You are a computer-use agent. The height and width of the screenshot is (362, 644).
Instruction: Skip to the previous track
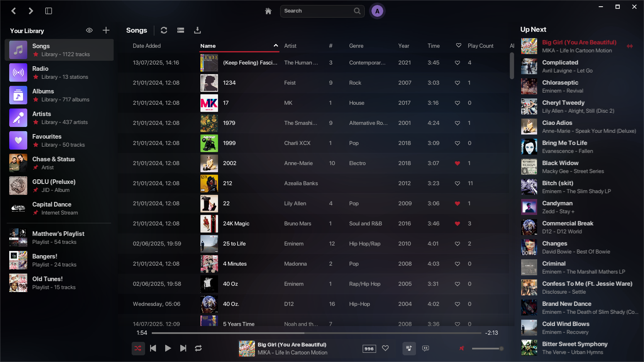coord(153,348)
